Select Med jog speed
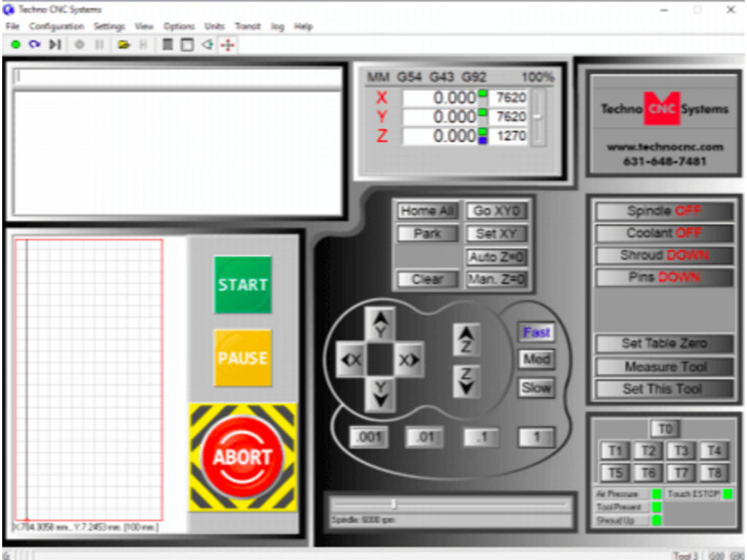The height and width of the screenshot is (560, 747). 536,359
